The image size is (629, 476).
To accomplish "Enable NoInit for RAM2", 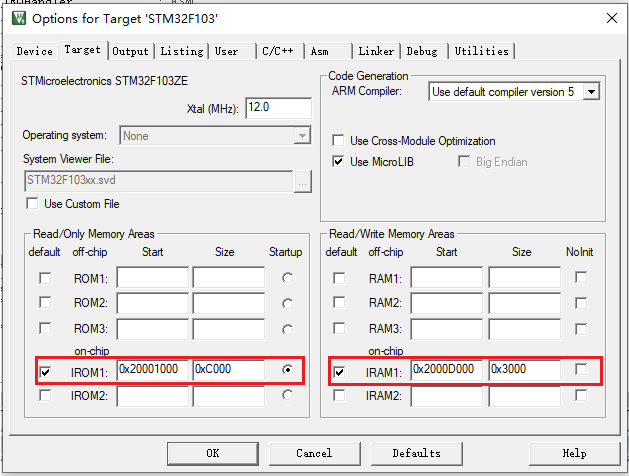I will coord(581,303).
